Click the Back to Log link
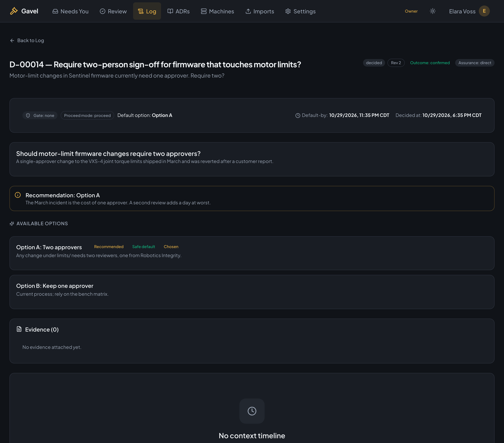The image size is (504, 443). tap(27, 41)
